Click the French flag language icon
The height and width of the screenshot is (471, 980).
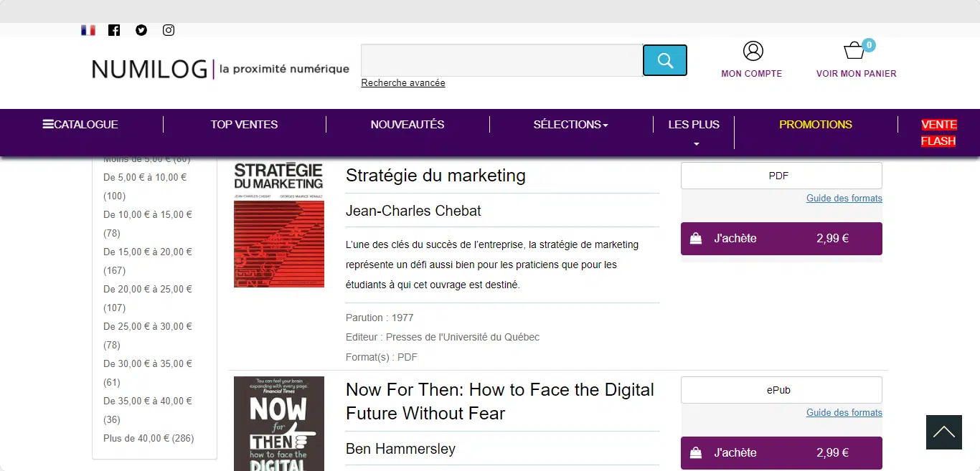(x=88, y=30)
